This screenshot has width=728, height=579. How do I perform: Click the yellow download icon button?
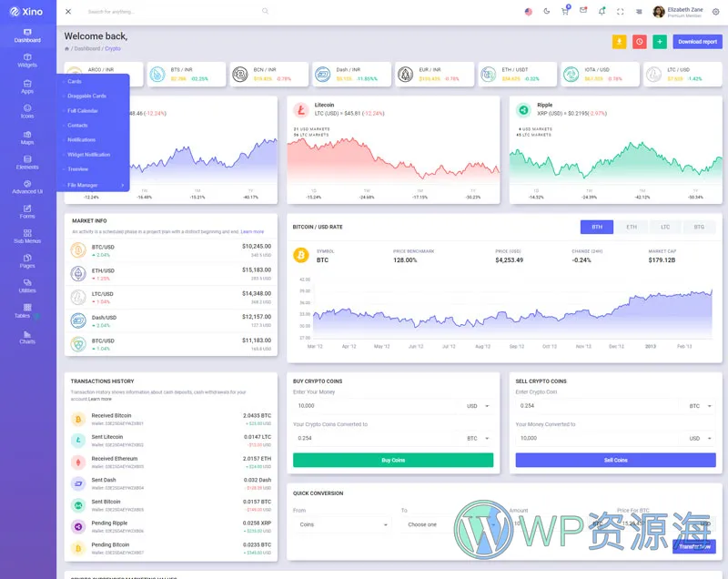pyautogui.click(x=619, y=41)
